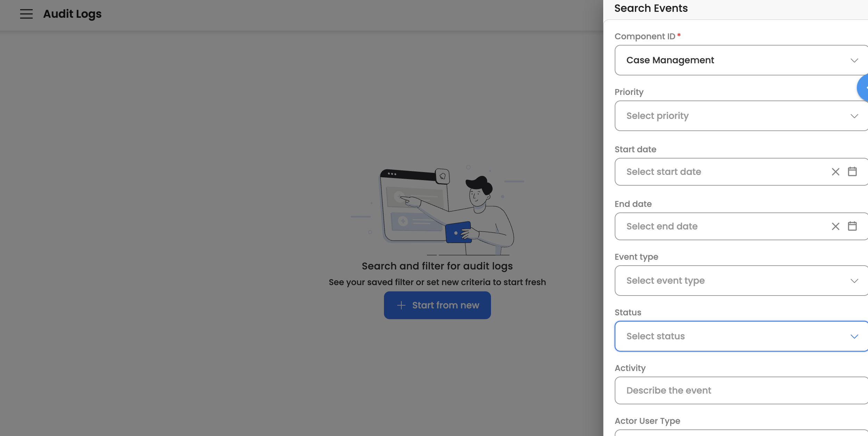Viewport: 868px width, 436px height.
Task: Clear the start date field
Action: pyautogui.click(x=835, y=172)
